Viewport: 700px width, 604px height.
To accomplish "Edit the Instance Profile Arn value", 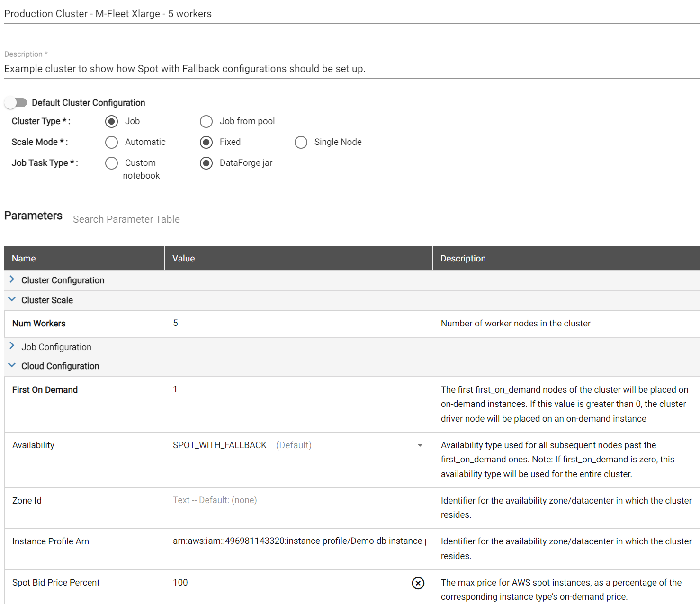I will [x=299, y=541].
